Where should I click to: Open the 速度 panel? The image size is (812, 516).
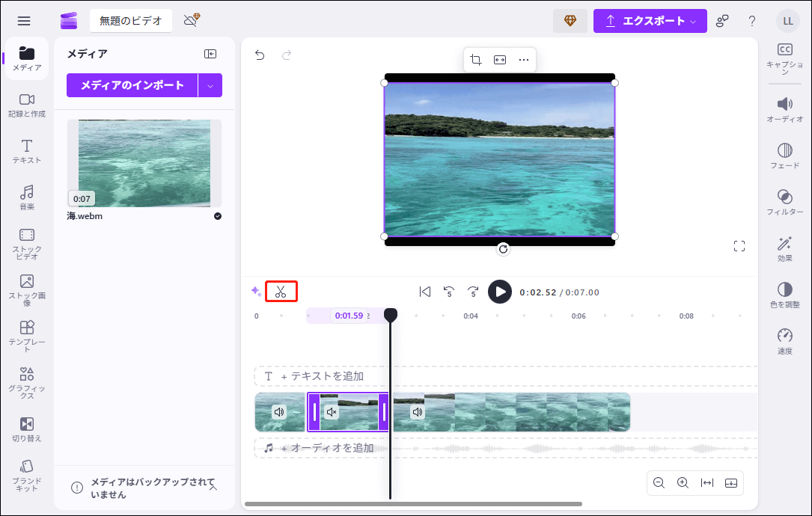click(784, 338)
